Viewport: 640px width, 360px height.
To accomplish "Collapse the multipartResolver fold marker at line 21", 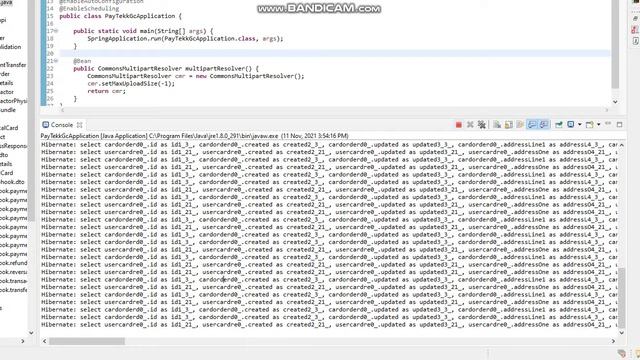I will (56, 61).
